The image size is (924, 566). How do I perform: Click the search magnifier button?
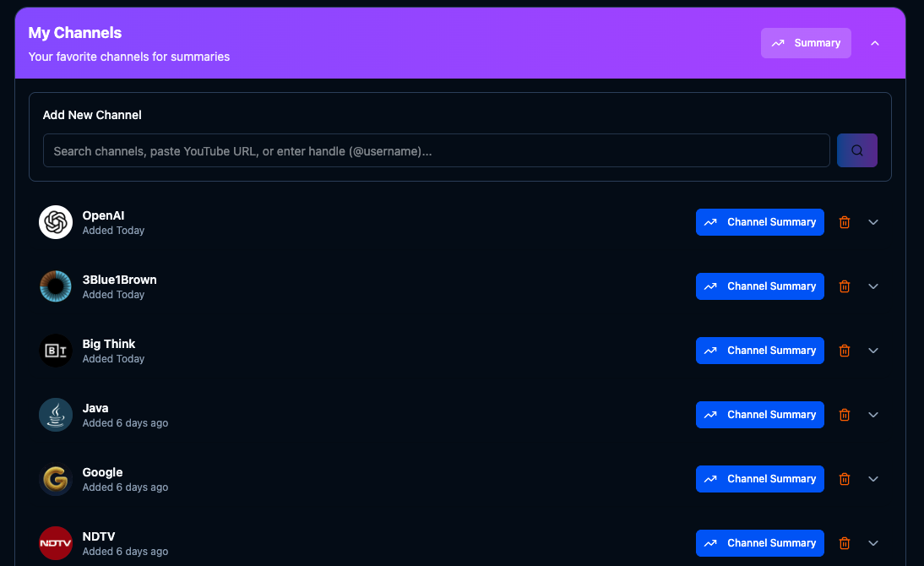[x=856, y=150]
